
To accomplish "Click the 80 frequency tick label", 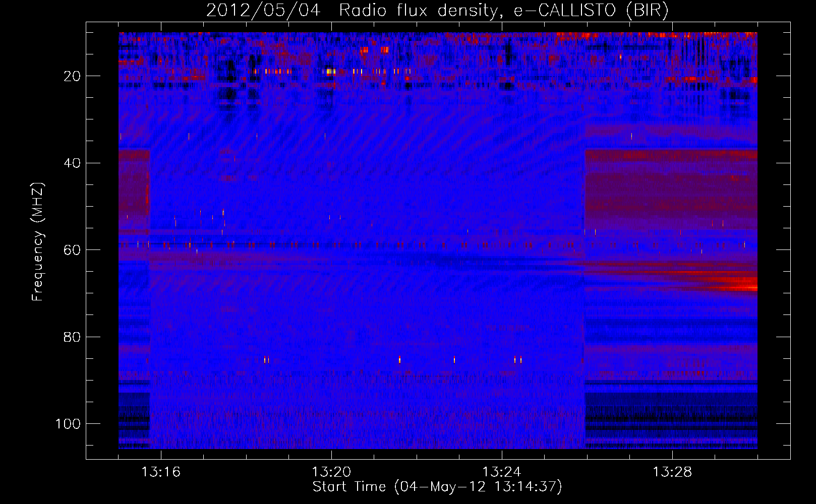I will click(72, 337).
